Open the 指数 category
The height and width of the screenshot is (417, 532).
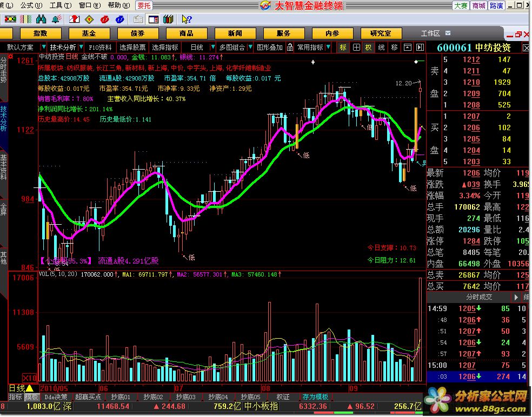[x=41, y=33]
